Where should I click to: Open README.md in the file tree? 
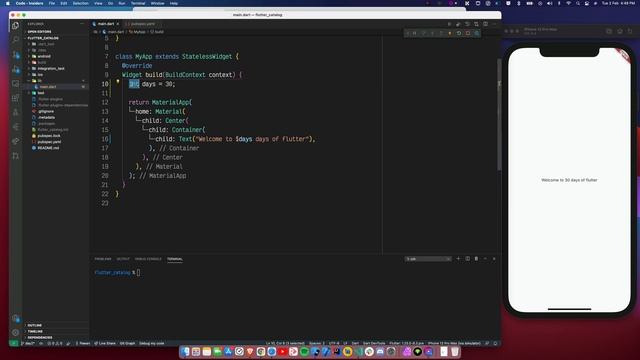click(48, 148)
